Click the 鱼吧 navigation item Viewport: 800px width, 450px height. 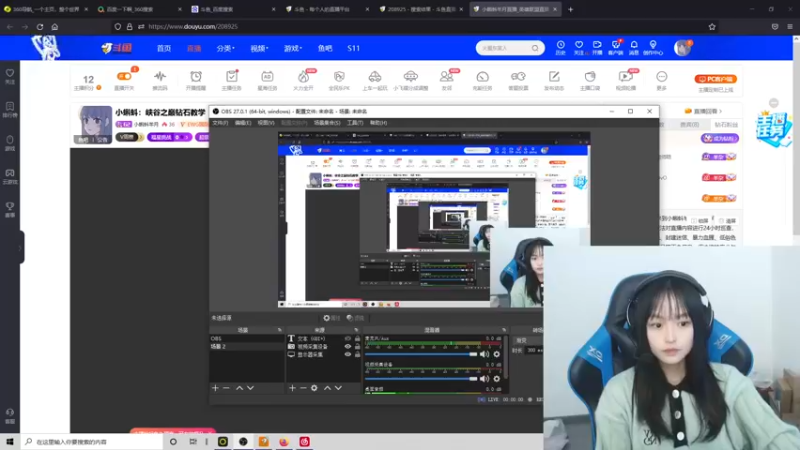(x=325, y=48)
